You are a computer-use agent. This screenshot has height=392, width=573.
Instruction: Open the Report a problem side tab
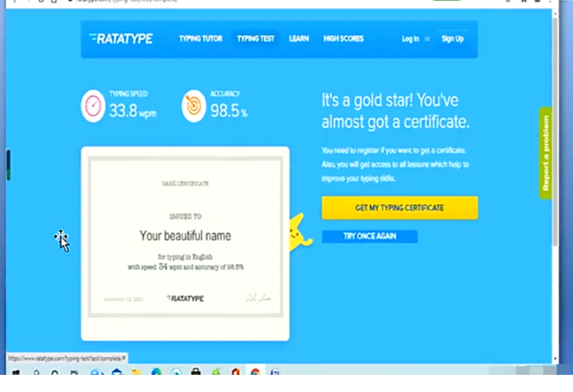[545, 153]
